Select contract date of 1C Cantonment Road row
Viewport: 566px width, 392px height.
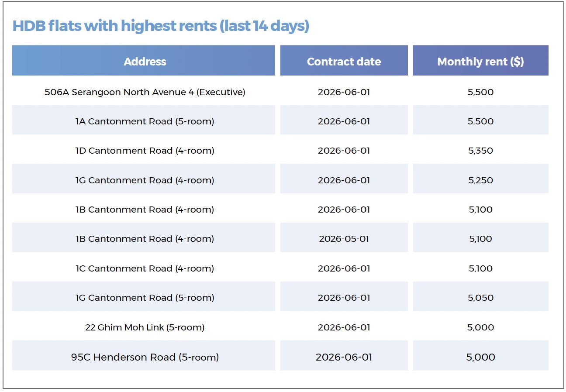coord(344,268)
